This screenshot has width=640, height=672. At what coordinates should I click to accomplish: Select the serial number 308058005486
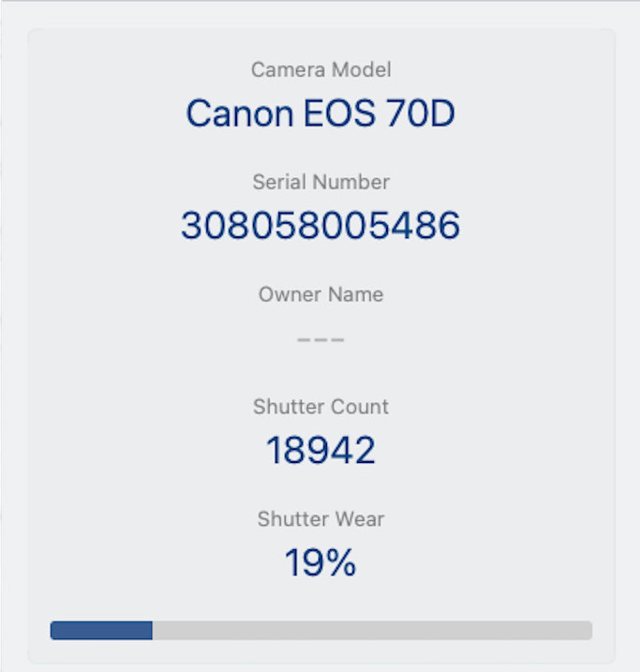click(x=320, y=225)
